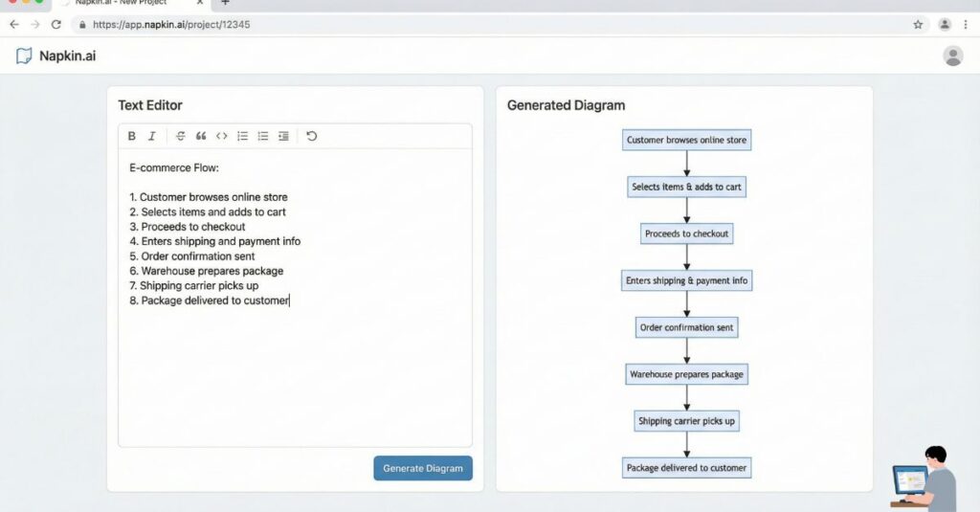Apply italic formatting in the editor toolbar

(151, 136)
